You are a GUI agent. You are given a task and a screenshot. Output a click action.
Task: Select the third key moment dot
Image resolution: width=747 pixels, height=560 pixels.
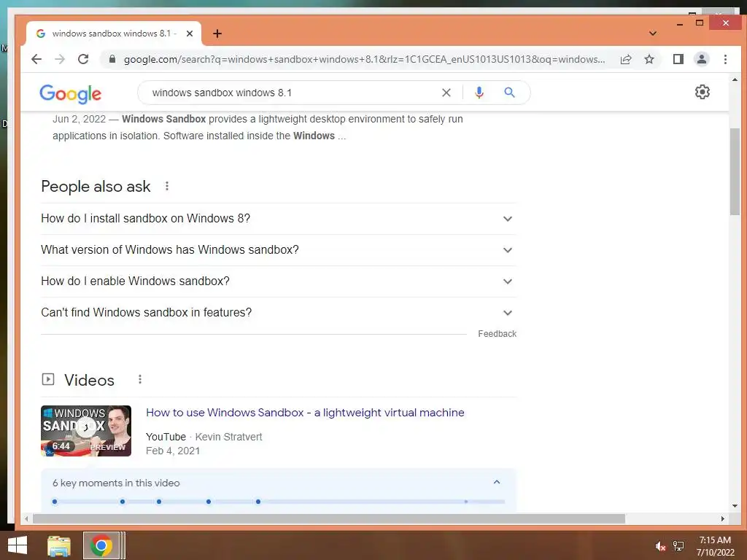pos(159,502)
